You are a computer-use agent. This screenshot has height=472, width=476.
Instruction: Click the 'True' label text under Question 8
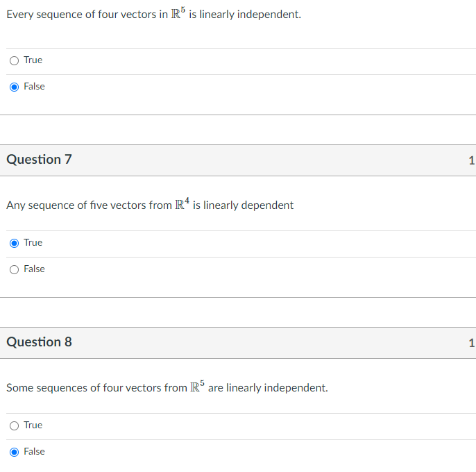coord(33,425)
